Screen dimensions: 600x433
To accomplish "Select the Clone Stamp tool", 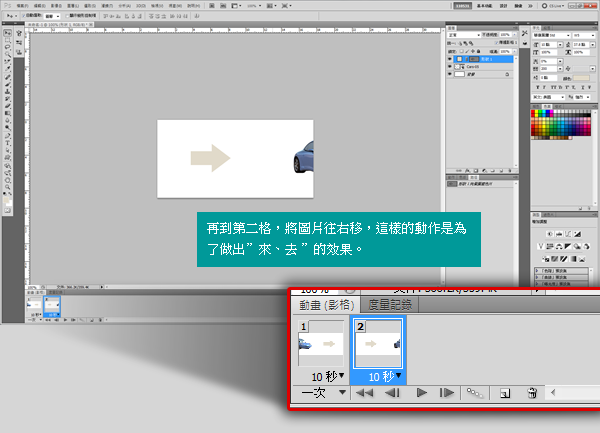I will [8, 92].
